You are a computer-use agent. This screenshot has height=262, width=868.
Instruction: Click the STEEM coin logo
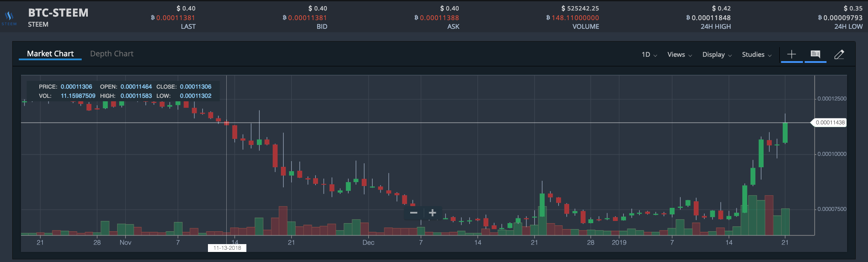coord(9,18)
